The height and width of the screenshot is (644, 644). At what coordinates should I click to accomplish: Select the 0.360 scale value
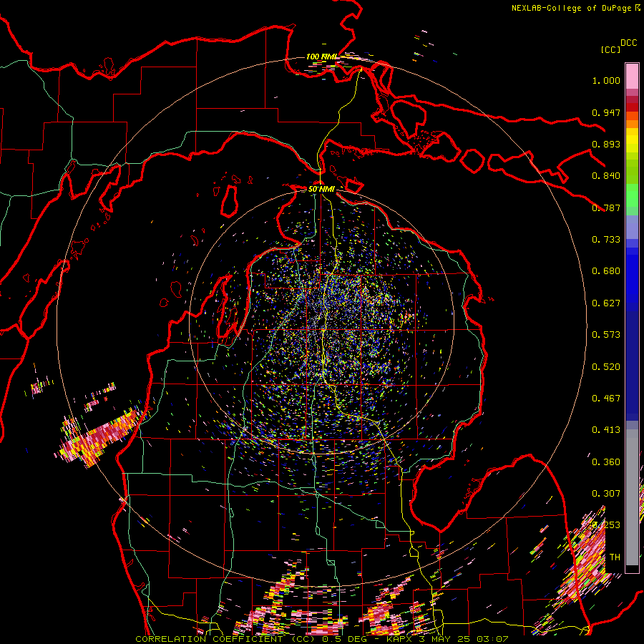(x=606, y=462)
